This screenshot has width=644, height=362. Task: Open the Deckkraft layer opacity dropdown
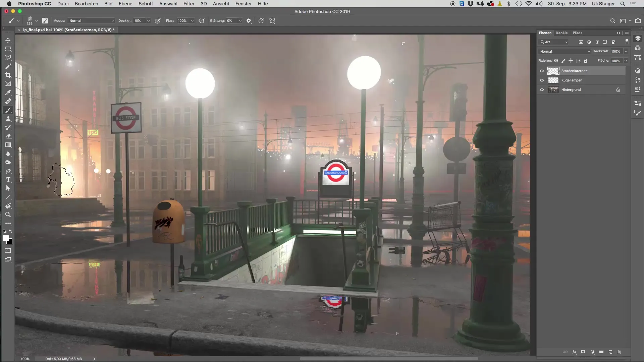(626, 51)
